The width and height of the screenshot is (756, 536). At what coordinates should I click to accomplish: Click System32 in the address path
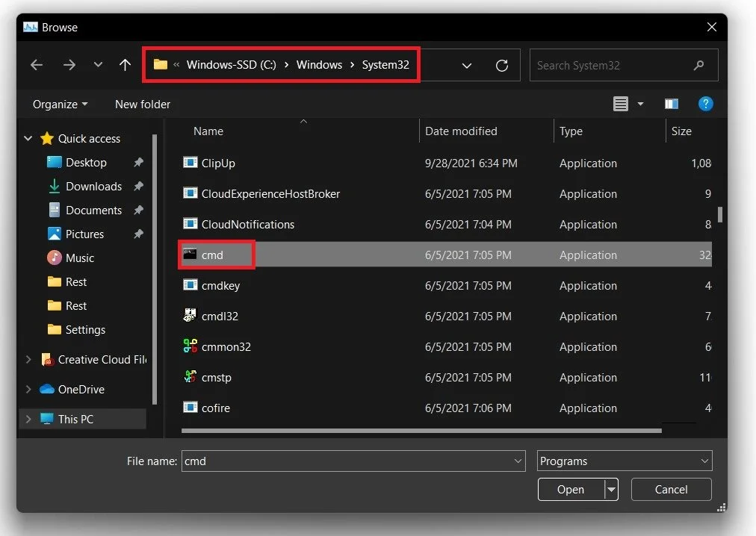pos(385,65)
